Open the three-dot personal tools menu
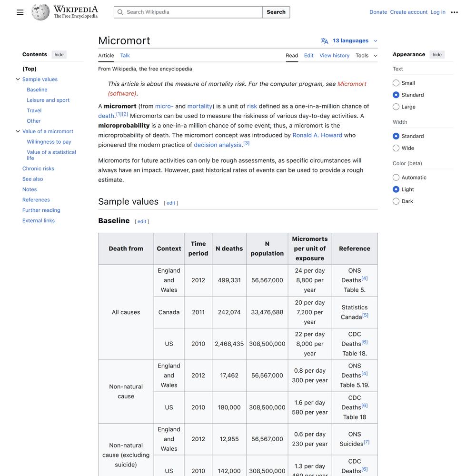 454,12
